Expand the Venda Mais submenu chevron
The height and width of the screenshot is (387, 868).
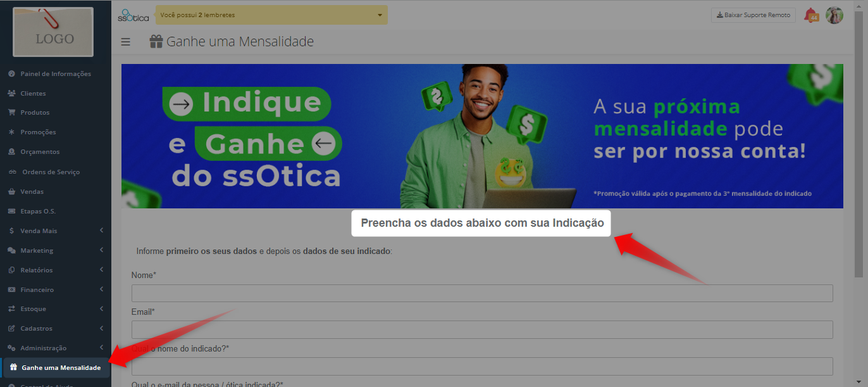tap(102, 231)
